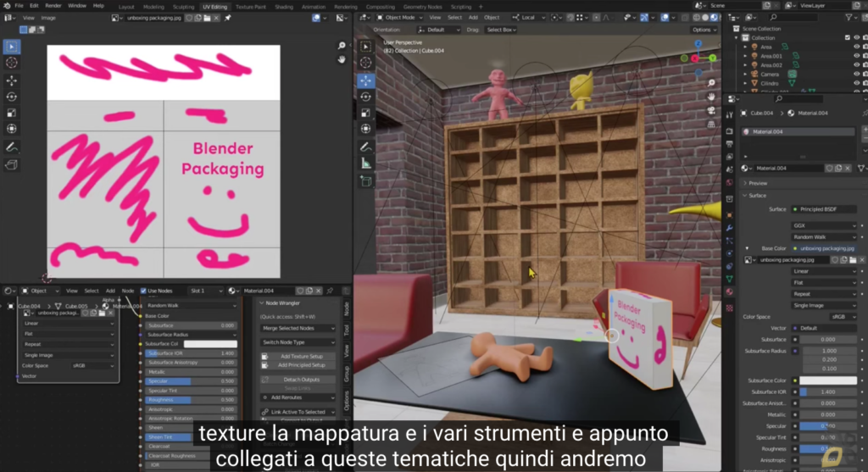This screenshot has width=868, height=472.
Task: Click Detach Outputs button
Action: click(298, 380)
